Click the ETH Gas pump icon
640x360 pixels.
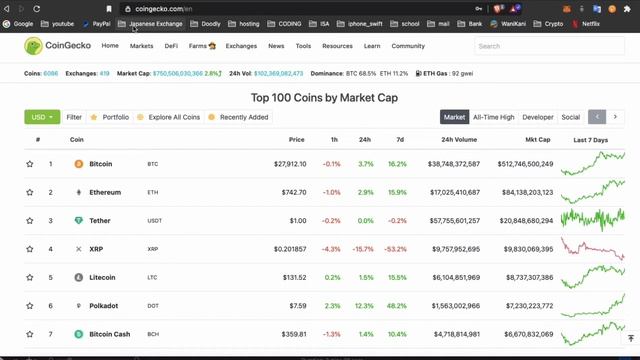(x=418, y=73)
